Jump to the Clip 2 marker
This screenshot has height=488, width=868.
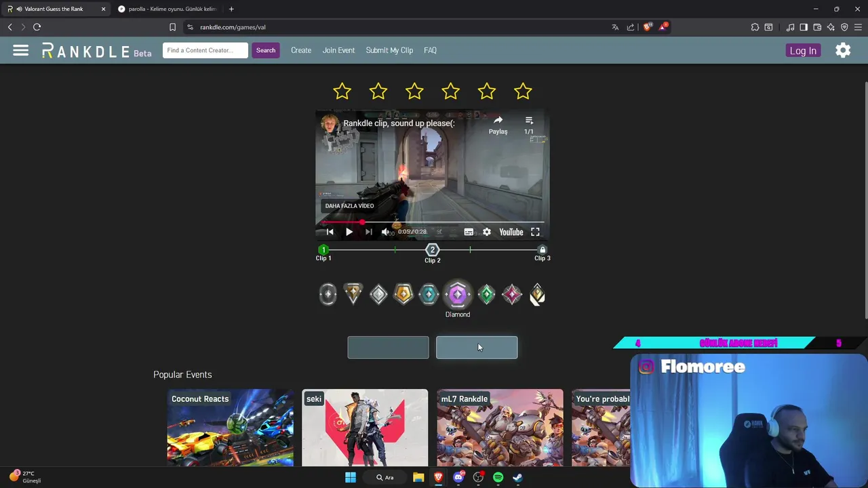click(x=433, y=250)
